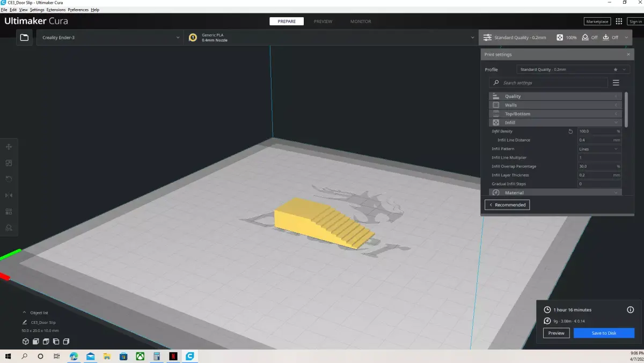Image resolution: width=644 pixels, height=363 pixels.
Task: Select the Mirror tool in left toolbar
Action: click(x=9, y=195)
